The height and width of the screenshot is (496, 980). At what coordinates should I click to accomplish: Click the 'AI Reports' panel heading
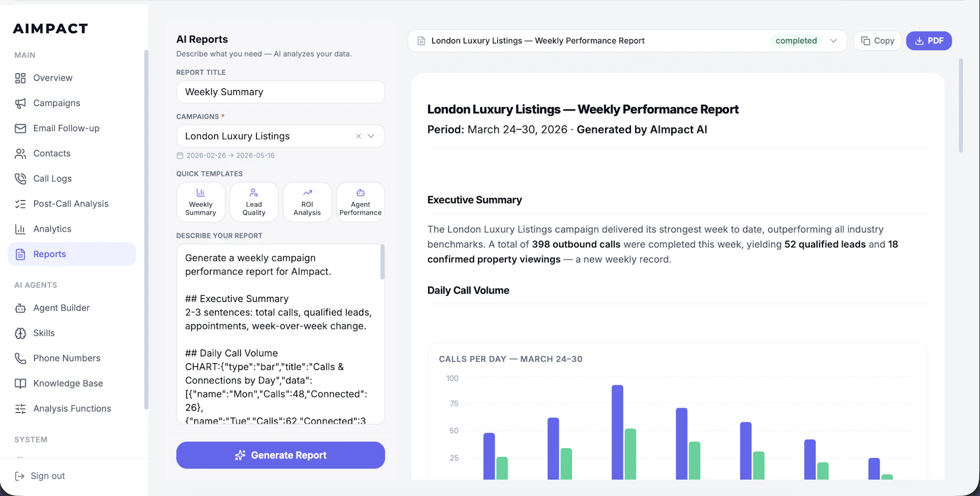tap(202, 39)
